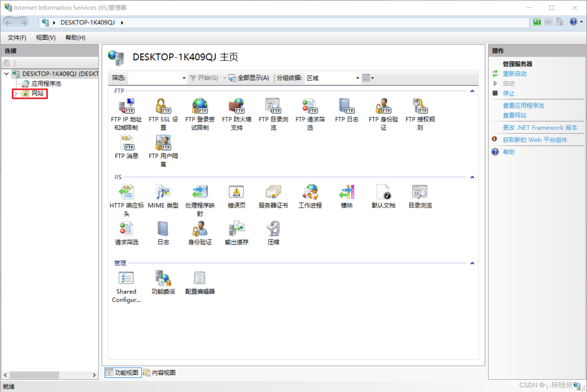Open 服务器证书 feature
587x392 pixels.
point(273,196)
